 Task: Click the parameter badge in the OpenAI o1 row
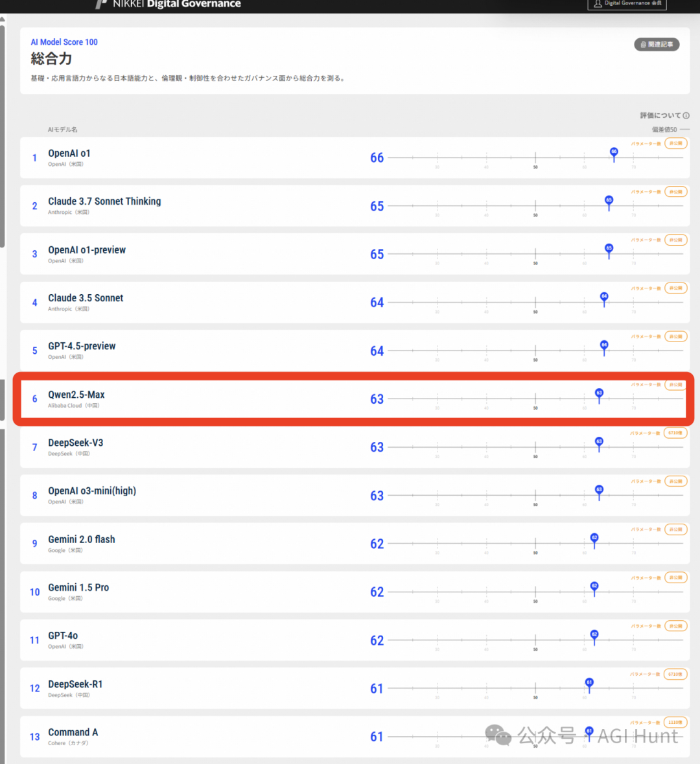(675, 143)
